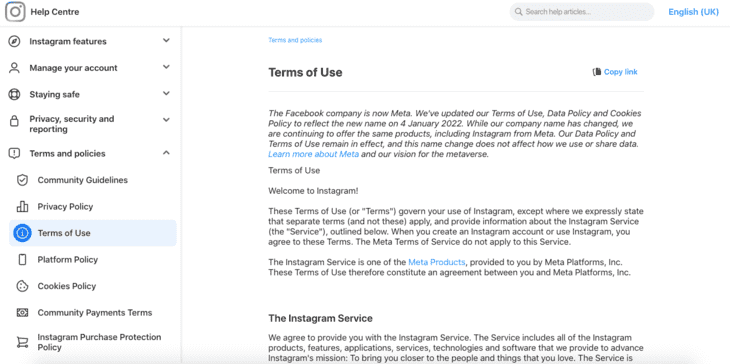730x364 pixels.
Task: Expand the Instagram features section chevron
Action: point(166,41)
